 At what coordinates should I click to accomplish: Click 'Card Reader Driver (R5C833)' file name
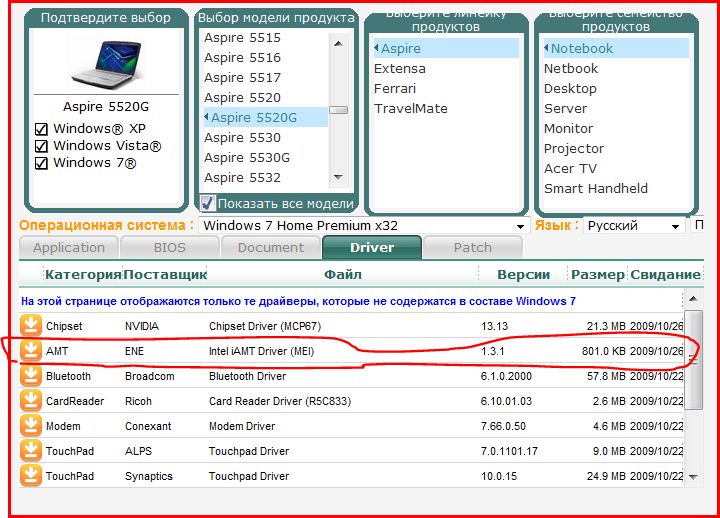click(280, 401)
